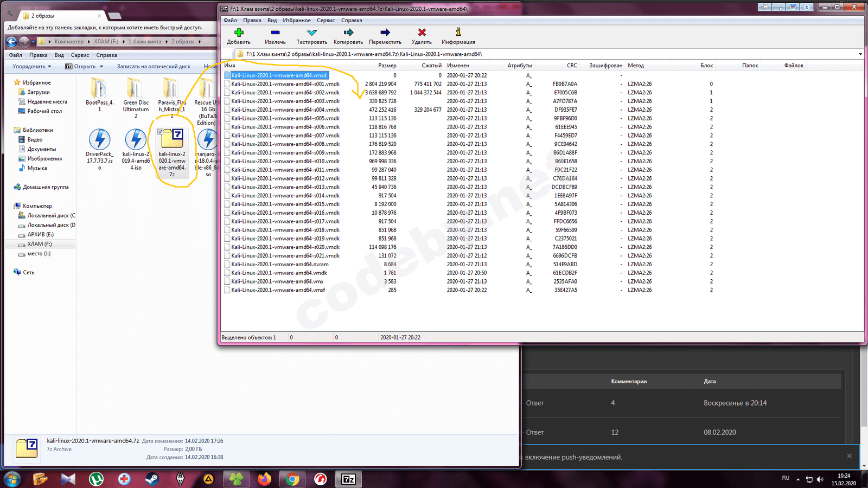Click the Move (Переместить) arrow icon
Viewport: 868px width, 488px height.
[x=385, y=33]
